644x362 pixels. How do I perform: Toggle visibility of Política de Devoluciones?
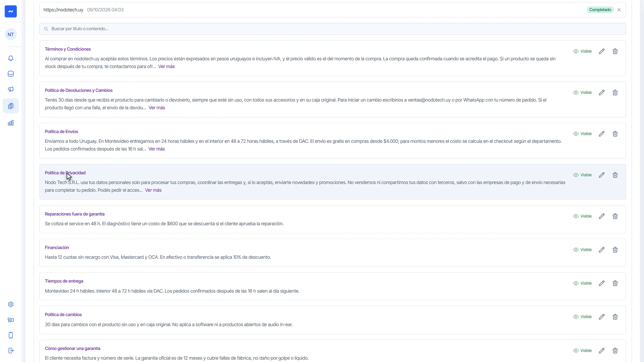582,93
